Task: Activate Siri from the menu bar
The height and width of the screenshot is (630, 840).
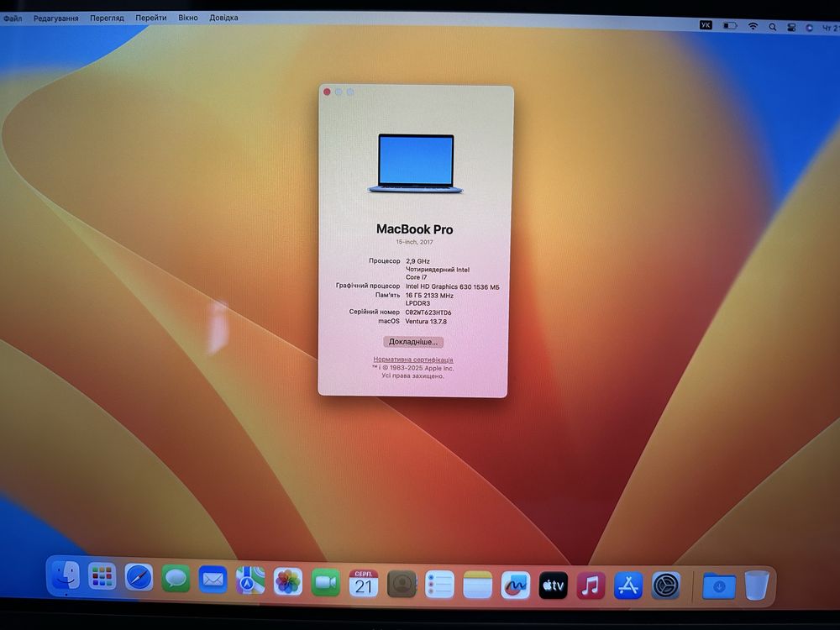Action: pyautogui.click(x=810, y=28)
